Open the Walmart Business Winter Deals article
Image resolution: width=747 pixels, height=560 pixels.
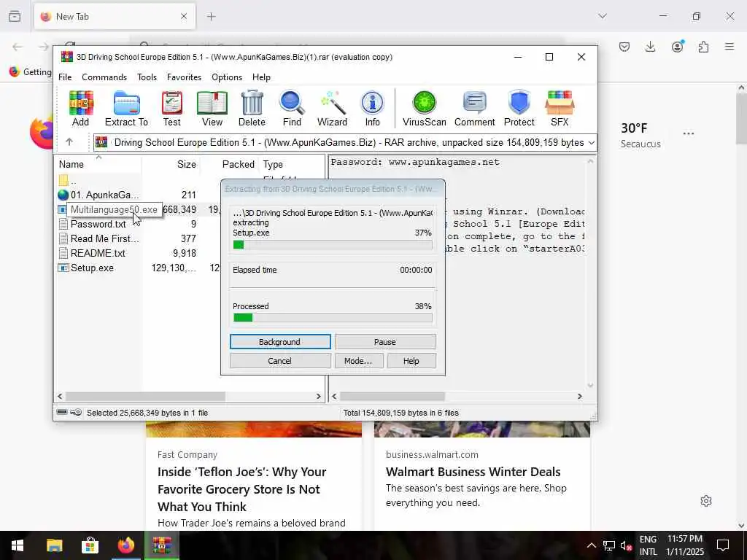pos(473,472)
